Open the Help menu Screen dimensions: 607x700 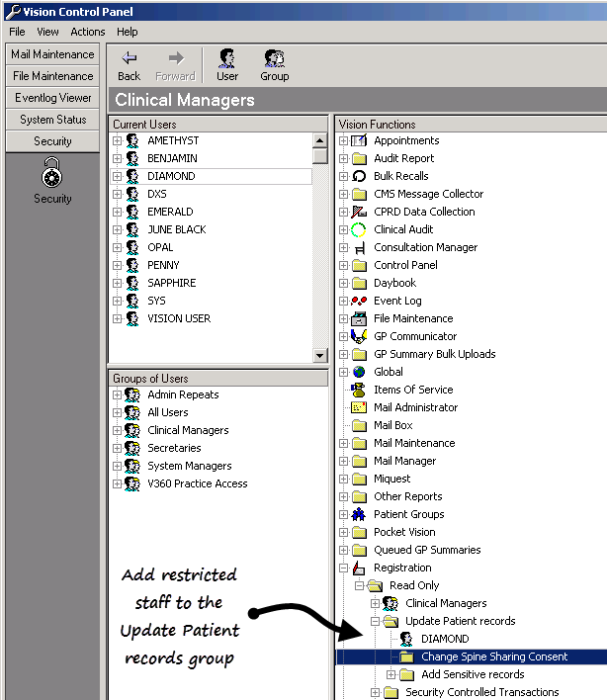pos(128,32)
